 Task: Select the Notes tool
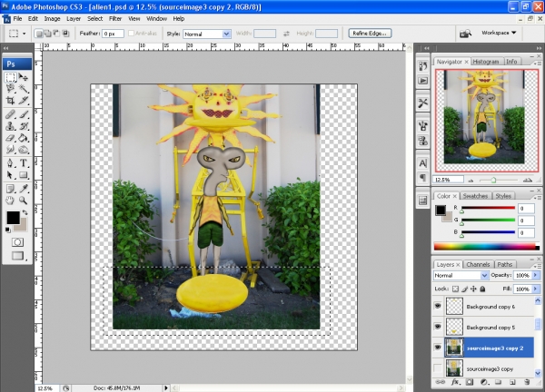point(10,188)
